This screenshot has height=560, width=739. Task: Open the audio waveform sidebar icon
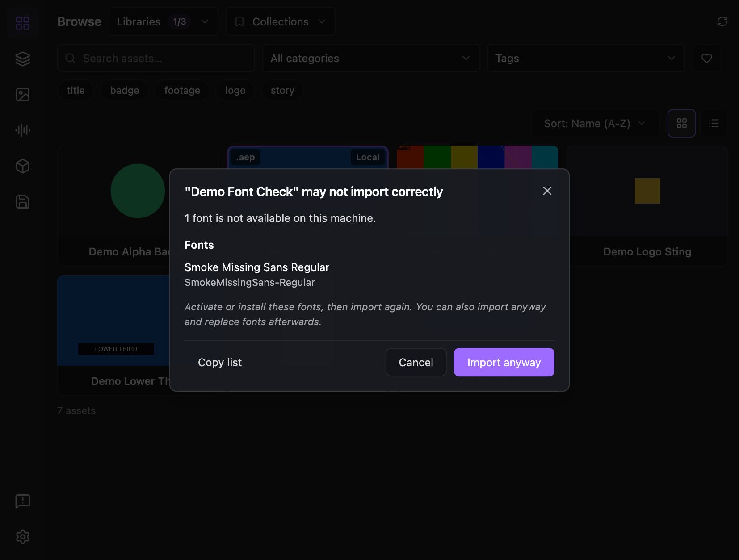(23, 130)
